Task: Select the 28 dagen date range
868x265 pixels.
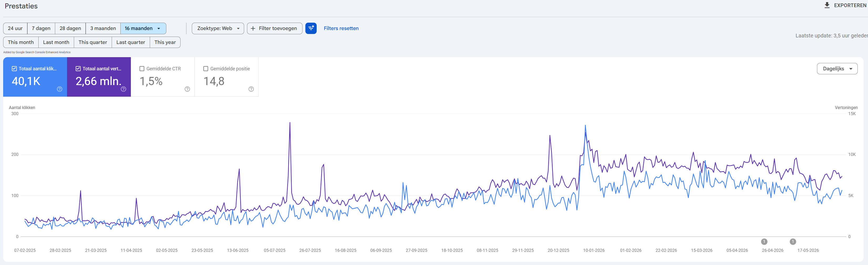Action: point(70,28)
